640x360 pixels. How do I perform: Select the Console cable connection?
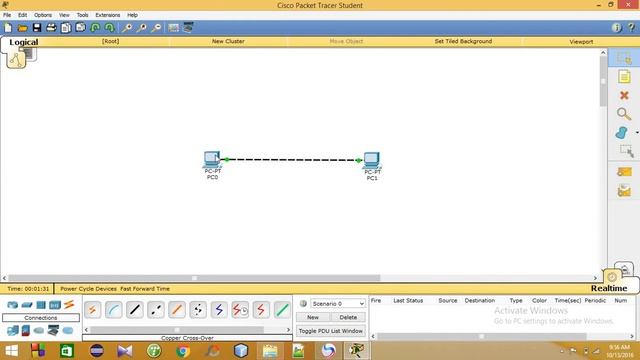click(x=113, y=310)
